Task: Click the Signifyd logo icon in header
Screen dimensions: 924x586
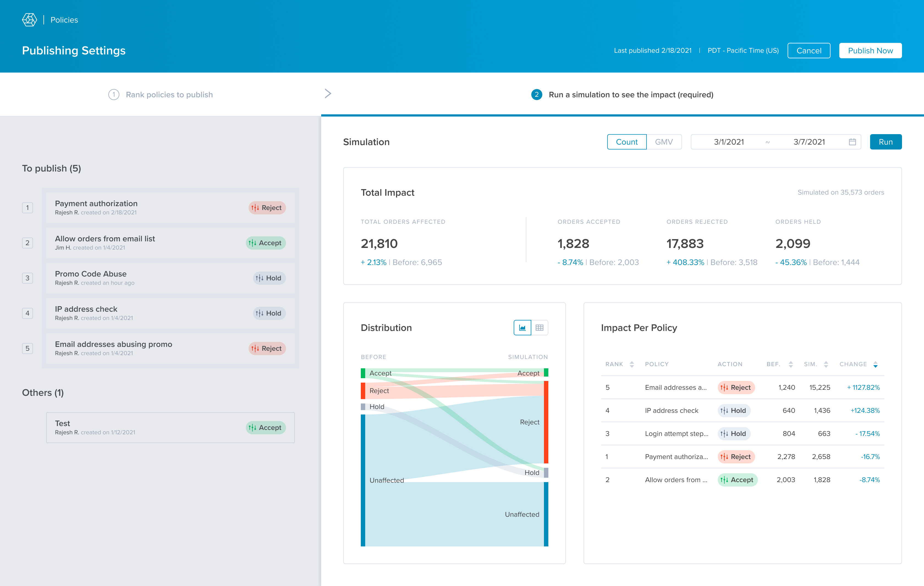Action: pos(29,20)
